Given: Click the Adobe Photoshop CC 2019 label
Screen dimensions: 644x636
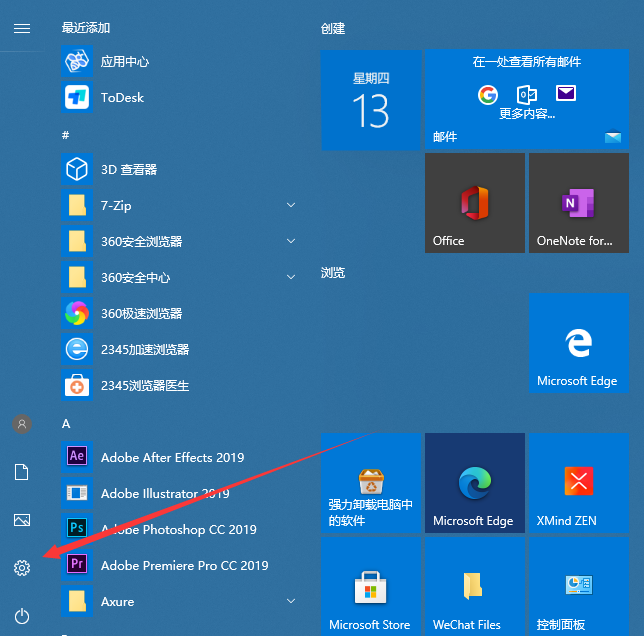Looking at the screenshot, I should pyautogui.click(x=179, y=529).
